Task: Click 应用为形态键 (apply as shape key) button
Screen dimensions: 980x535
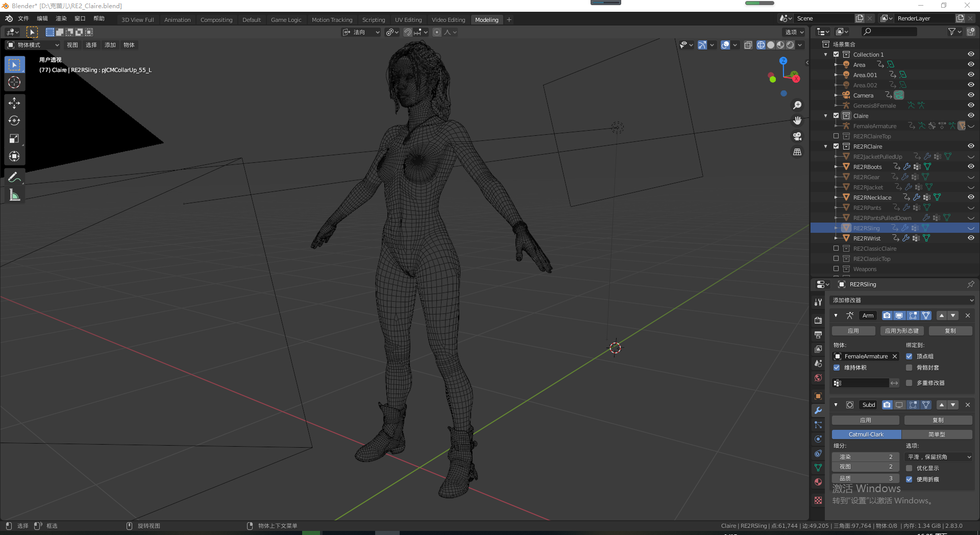Action: pyautogui.click(x=902, y=331)
